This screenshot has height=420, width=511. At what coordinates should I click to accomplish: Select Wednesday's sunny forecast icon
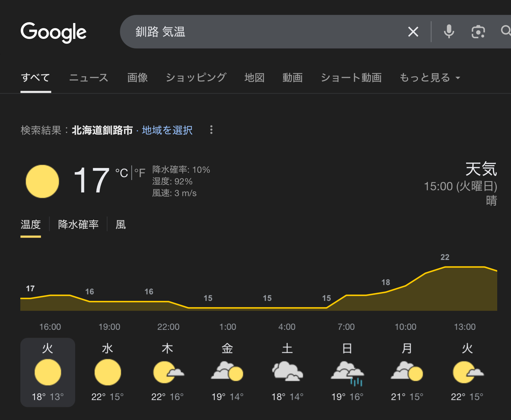coord(108,372)
